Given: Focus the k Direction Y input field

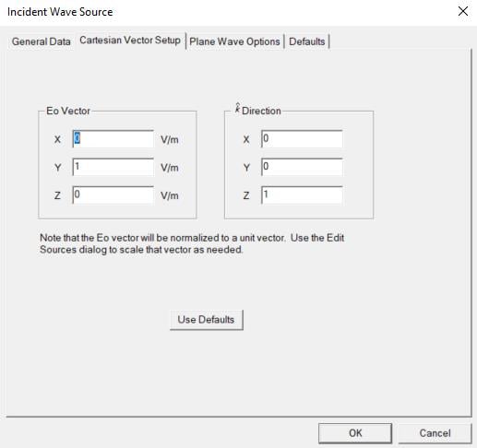Looking at the screenshot, I should pyautogui.click(x=302, y=167).
